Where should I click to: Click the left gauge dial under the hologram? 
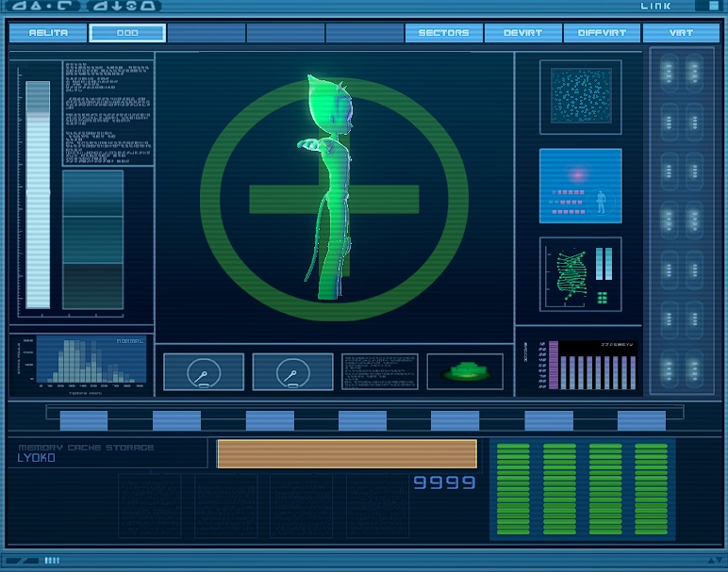tap(204, 371)
